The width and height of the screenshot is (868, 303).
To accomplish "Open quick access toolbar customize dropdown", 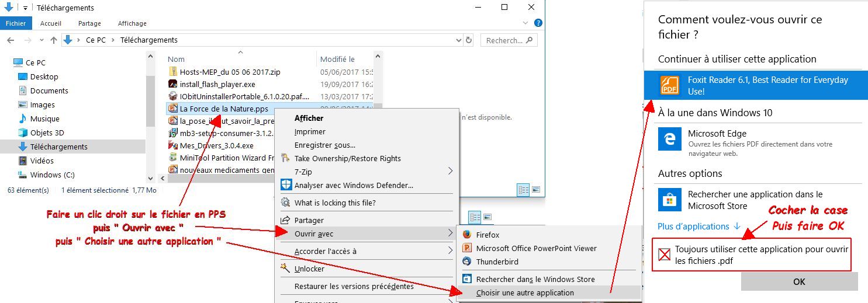I will (x=26, y=8).
